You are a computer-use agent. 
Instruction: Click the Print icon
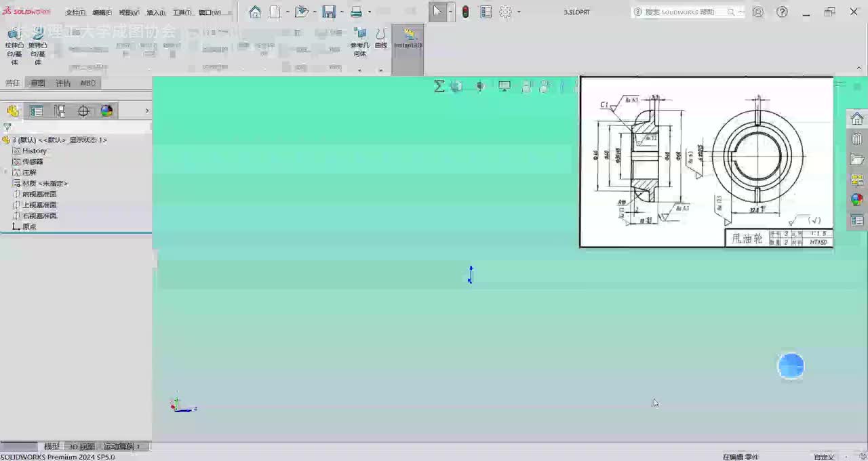click(x=356, y=12)
